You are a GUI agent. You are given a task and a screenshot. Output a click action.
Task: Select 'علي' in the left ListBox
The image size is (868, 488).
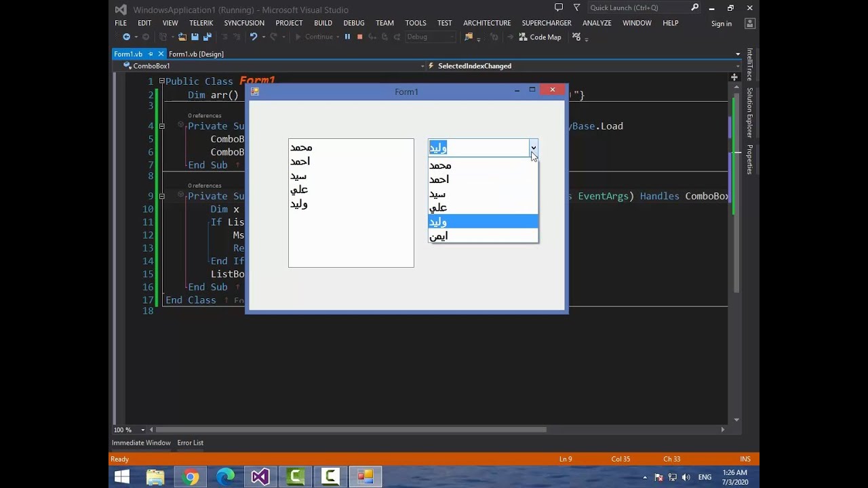point(351,190)
